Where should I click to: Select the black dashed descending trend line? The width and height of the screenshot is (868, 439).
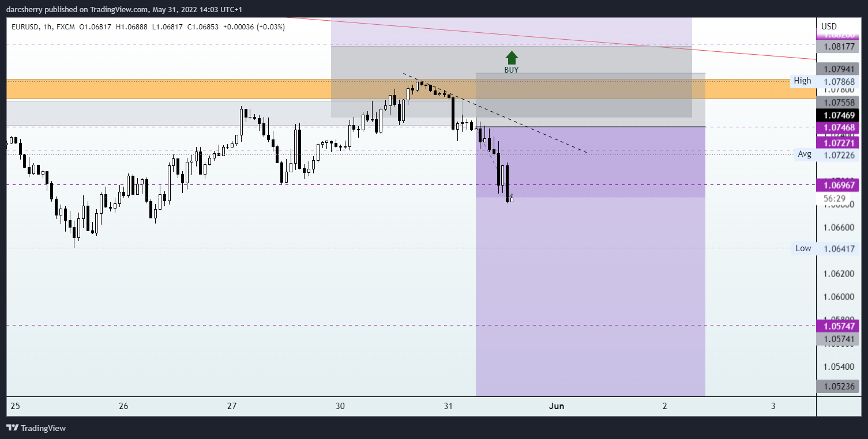click(x=494, y=113)
